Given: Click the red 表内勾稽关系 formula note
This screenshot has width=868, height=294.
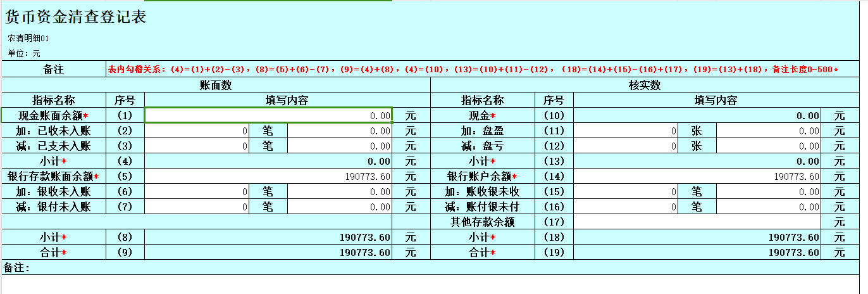Looking at the screenshot, I should tap(473, 69).
